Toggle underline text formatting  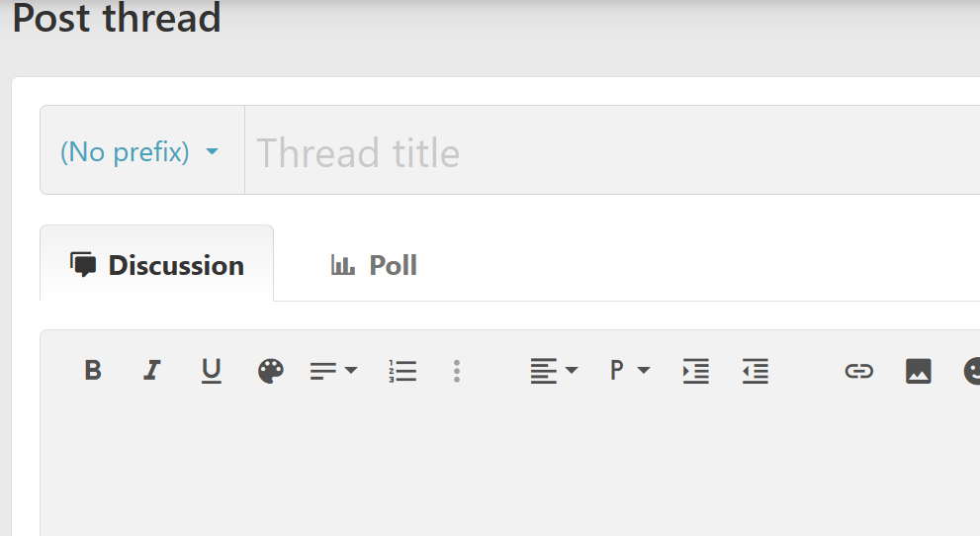(211, 371)
